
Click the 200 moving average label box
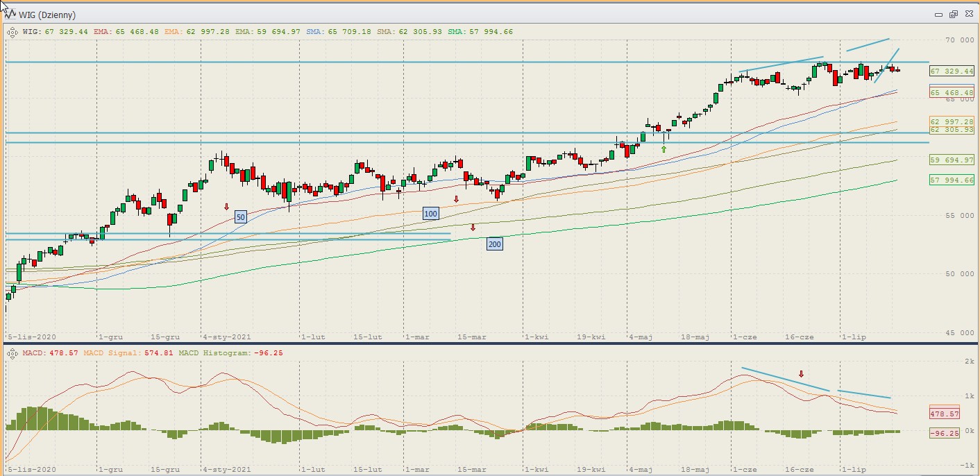pos(494,244)
